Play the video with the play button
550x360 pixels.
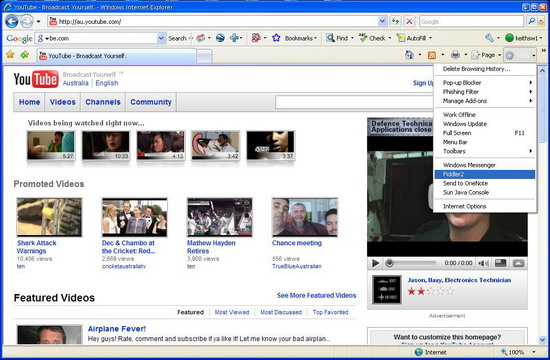(x=375, y=263)
